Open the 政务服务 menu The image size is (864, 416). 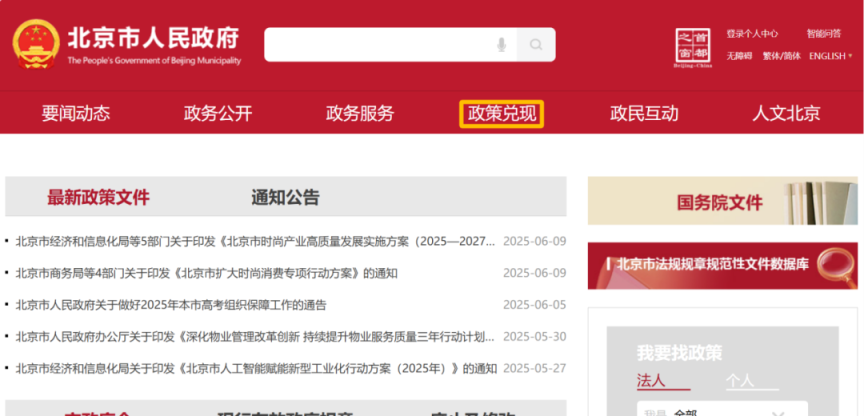[360, 113]
